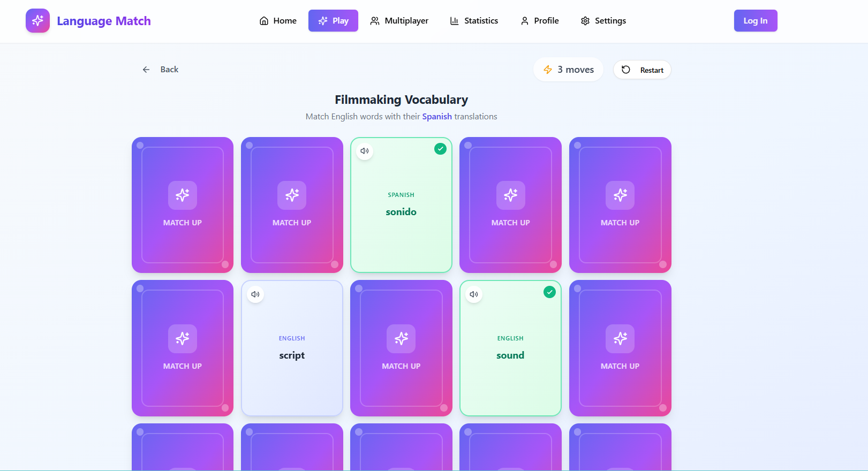Image resolution: width=868 pixels, height=471 pixels.
Task: Flip the last card in the second row
Action: tap(620, 348)
